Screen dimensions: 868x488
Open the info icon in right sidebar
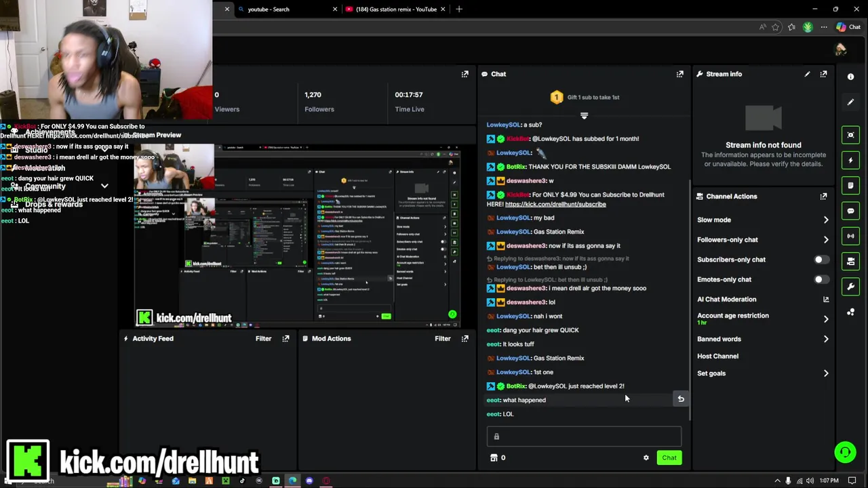(850, 77)
